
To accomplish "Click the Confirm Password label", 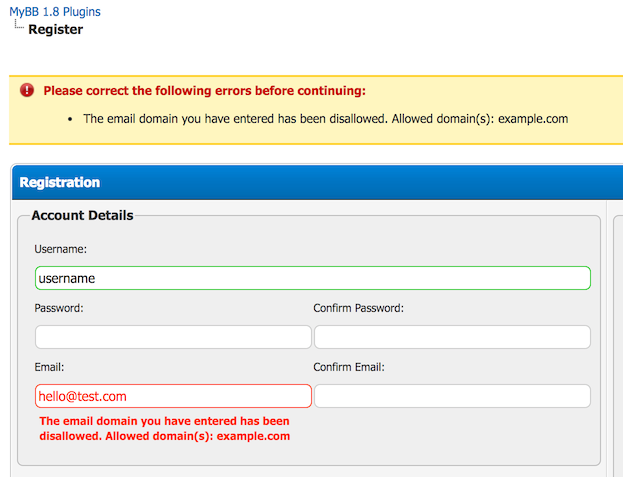I will [358, 308].
